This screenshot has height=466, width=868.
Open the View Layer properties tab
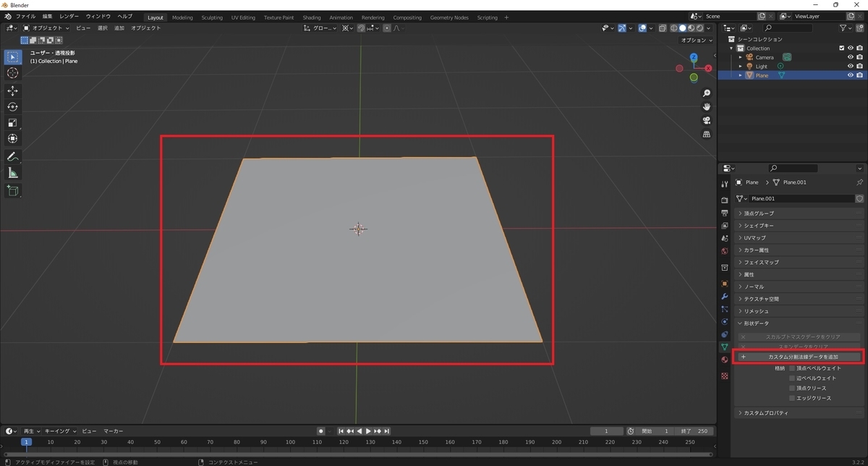coord(725,226)
